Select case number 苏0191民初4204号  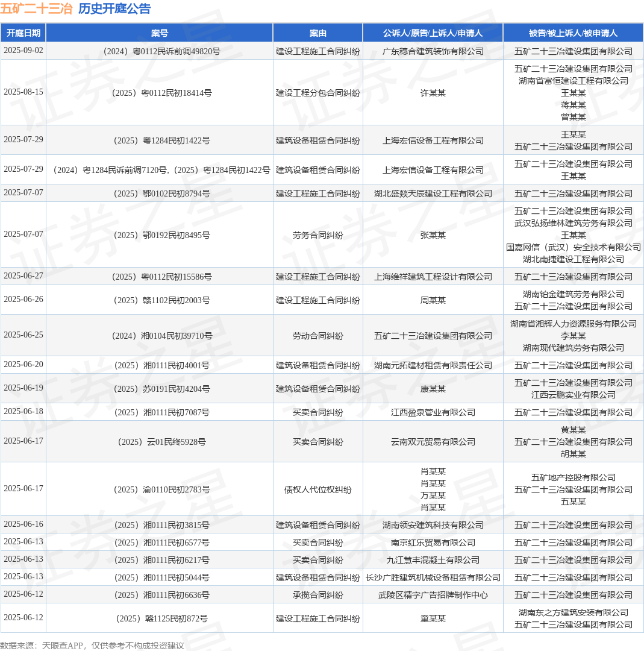pos(162,389)
